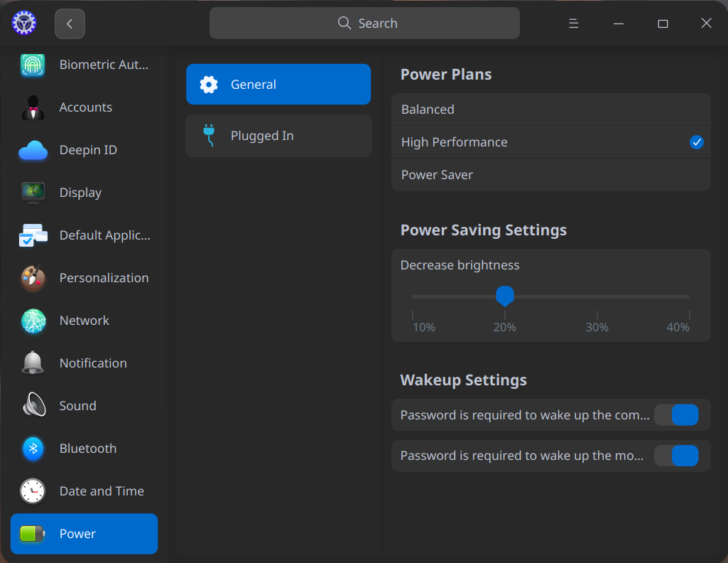Screen dimensions: 728x563
Task: Go back with the back arrow button
Action: (x=70, y=23)
